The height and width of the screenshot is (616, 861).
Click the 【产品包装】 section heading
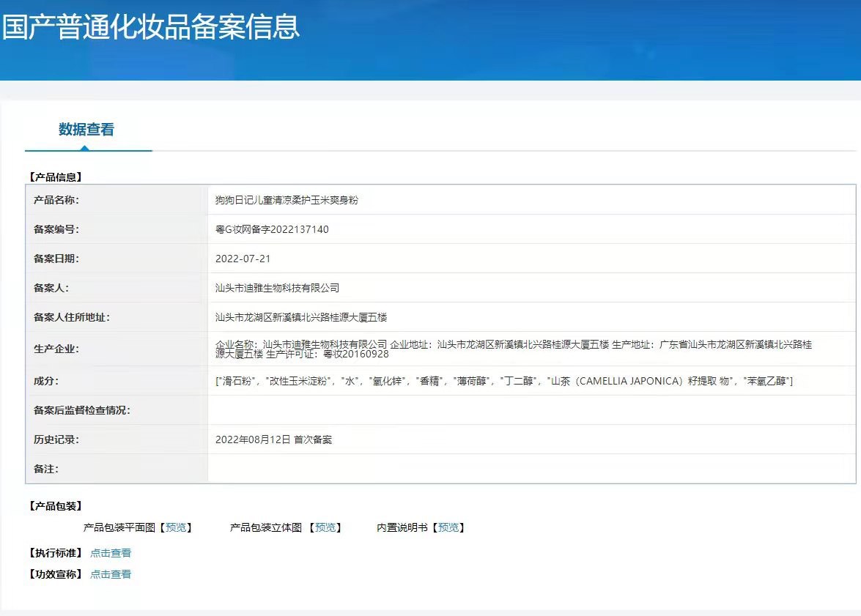tap(56, 506)
